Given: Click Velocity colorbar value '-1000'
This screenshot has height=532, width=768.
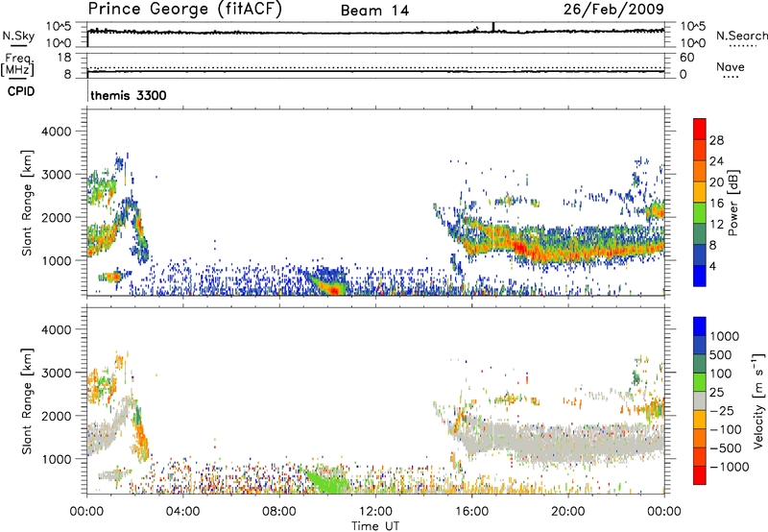Looking at the screenshot, I should [729, 467].
